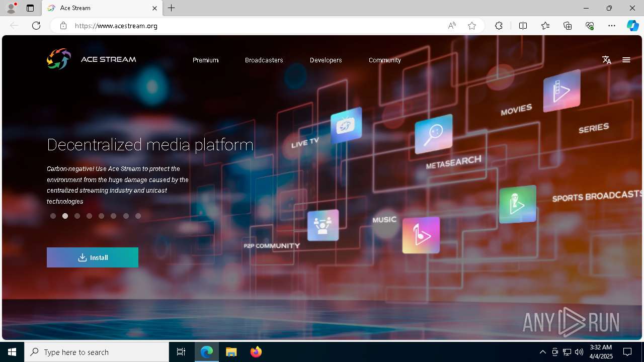Select the third slider dot

[x=77, y=216]
